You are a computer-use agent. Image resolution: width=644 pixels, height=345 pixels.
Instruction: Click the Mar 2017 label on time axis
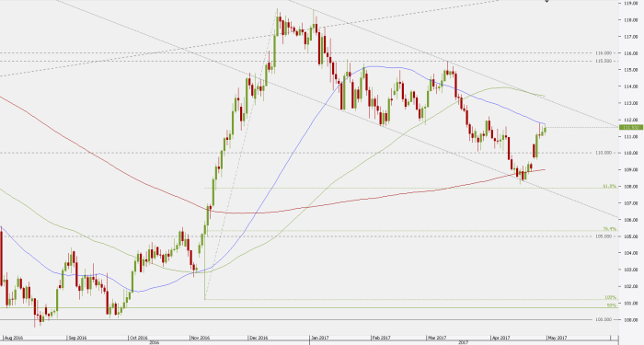pyautogui.click(x=437, y=338)
